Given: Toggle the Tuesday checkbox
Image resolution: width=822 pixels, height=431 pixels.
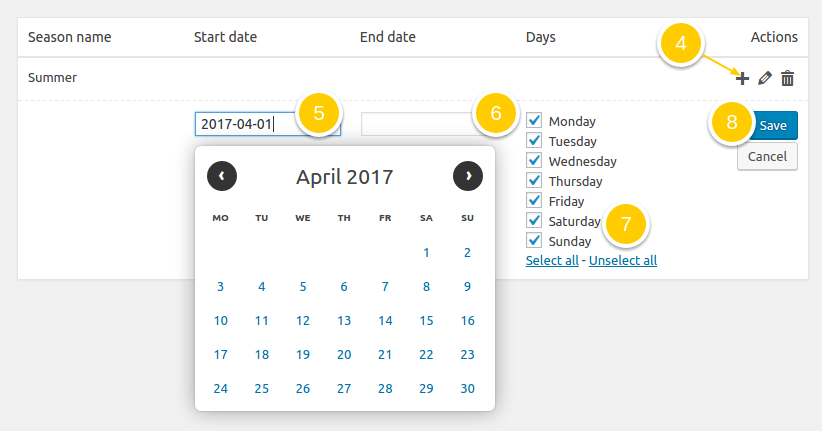Looking at the screenshot, I should pos(534,141).
